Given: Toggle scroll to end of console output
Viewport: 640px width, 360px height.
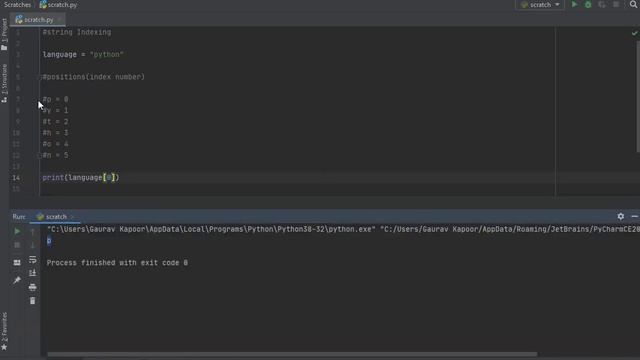Looking at the screenshot, I should click(x=32, y=273).
